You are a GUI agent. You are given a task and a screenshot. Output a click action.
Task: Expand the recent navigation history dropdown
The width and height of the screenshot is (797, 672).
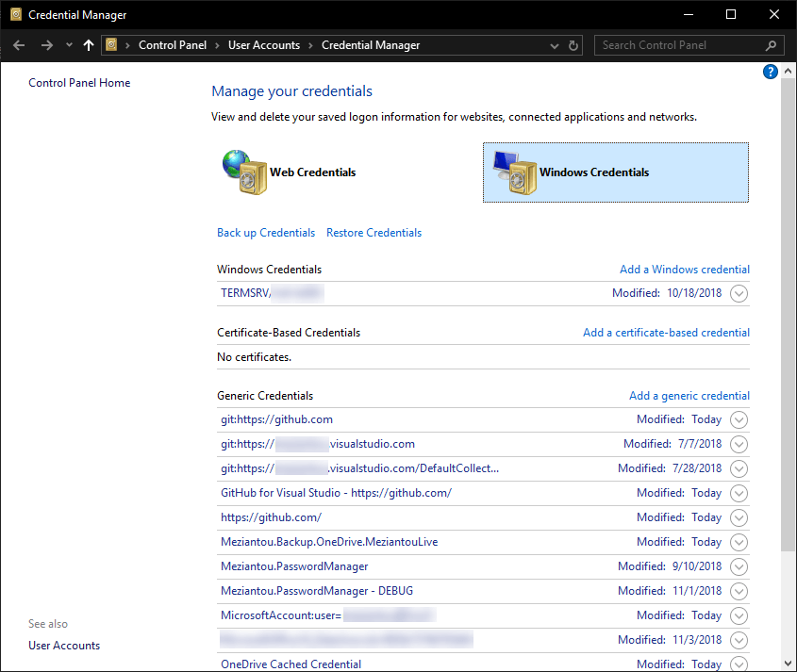(x=68, y=44)
